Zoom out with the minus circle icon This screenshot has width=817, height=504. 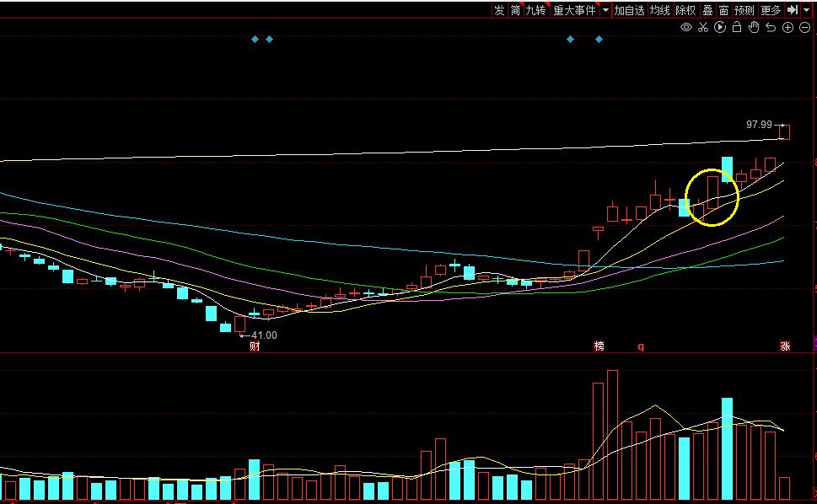(804, 28)
